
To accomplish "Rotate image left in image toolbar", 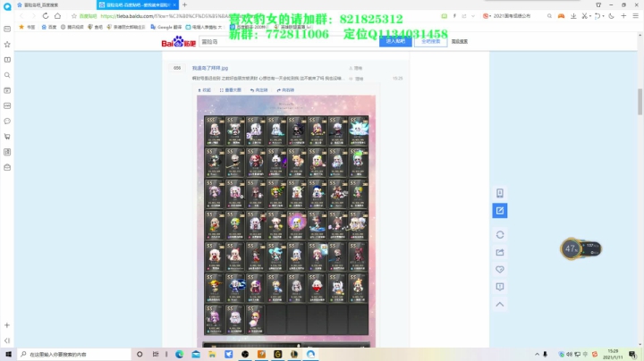I will 258,90.
